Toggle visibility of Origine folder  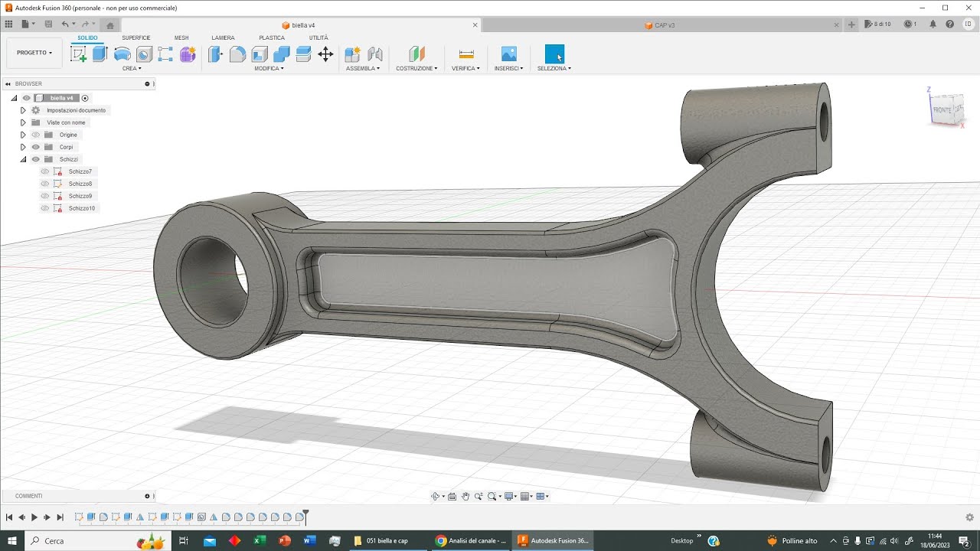coord(36,135)
